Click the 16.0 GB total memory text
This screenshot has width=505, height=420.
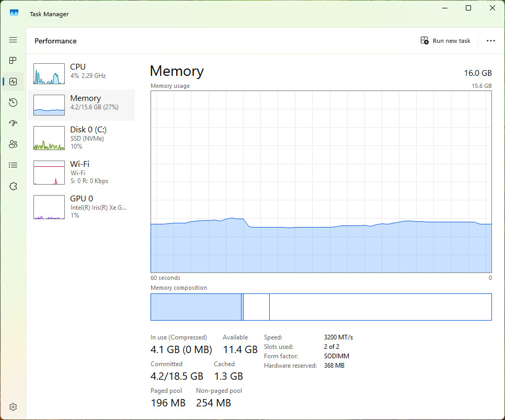478,73
